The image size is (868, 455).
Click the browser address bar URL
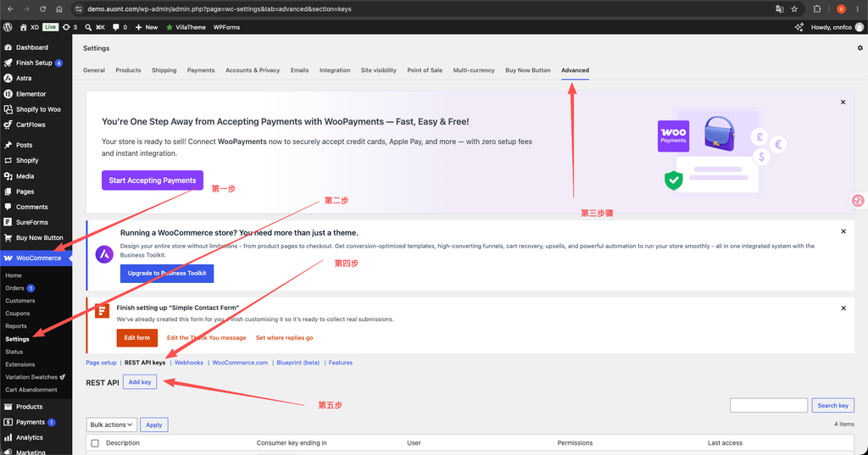(220, 8)
